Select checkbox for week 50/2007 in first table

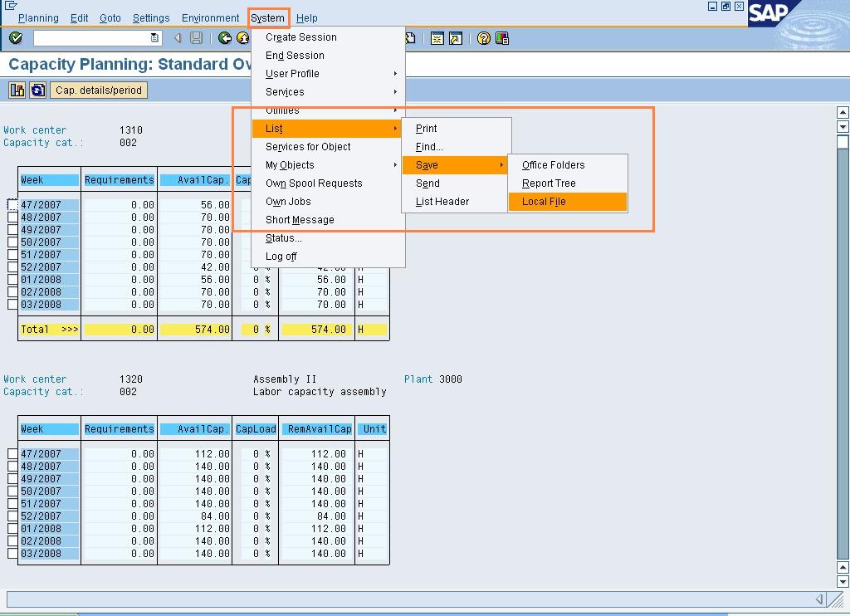(x=12, y=242)
